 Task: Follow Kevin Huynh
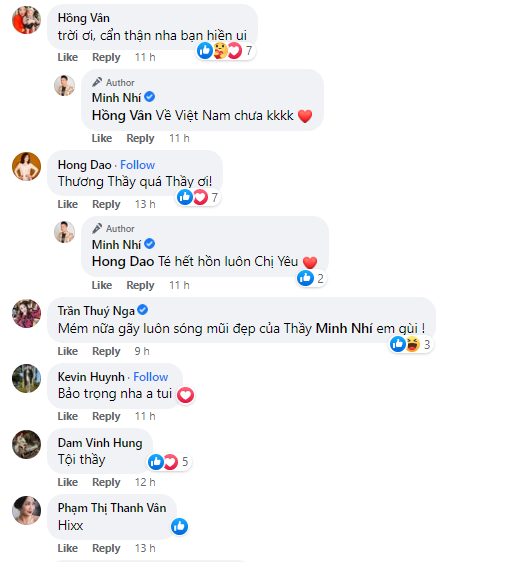(151, 377)
